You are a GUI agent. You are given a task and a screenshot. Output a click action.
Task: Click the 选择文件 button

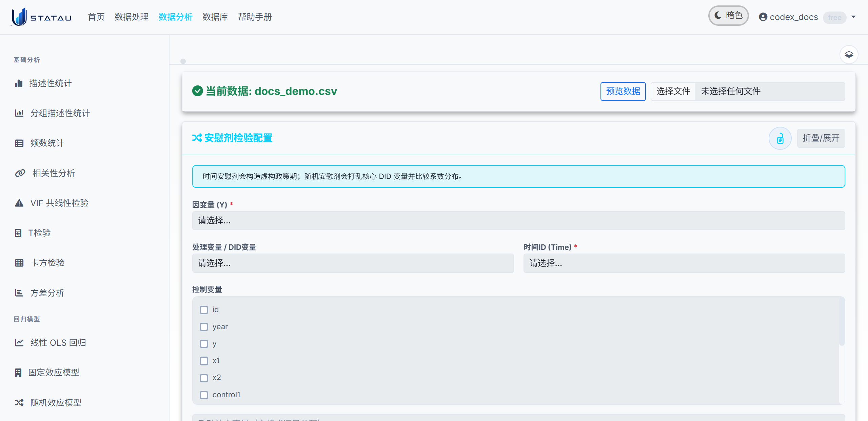(x=673, y=91)
